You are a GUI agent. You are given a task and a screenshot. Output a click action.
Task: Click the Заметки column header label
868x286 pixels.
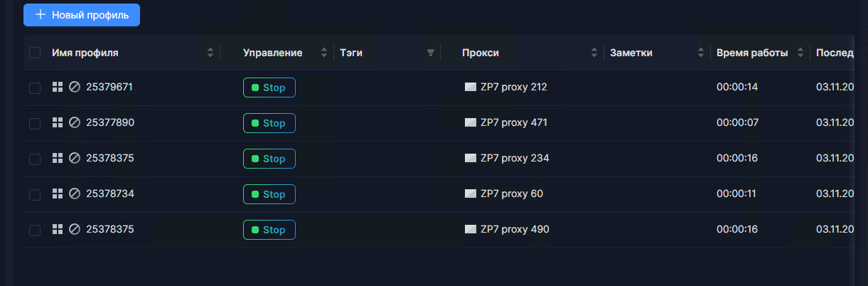coord(631,53)
